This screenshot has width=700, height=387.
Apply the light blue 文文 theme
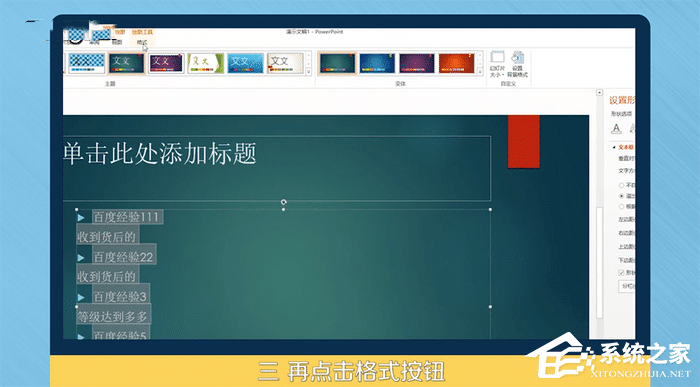click(x=245, y=63)
